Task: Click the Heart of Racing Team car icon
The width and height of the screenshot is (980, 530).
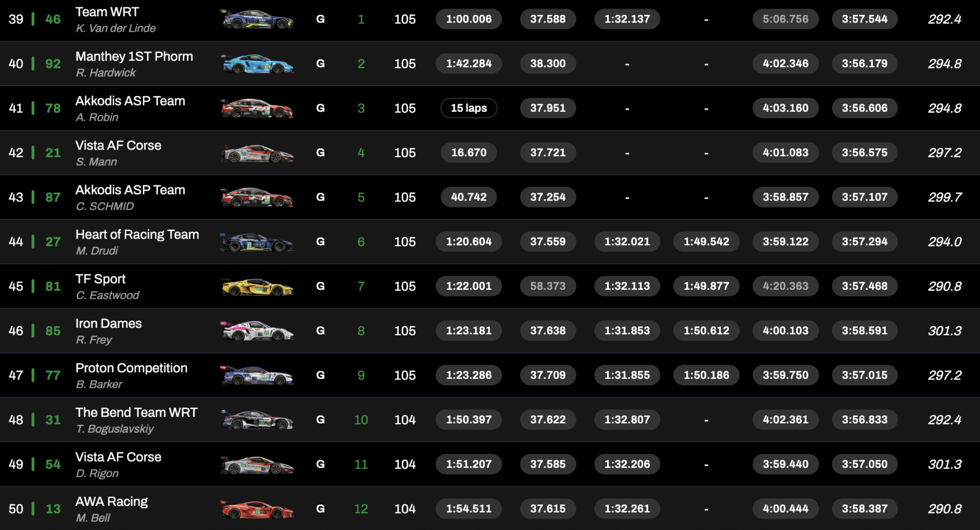Action: tap(257, 242)
